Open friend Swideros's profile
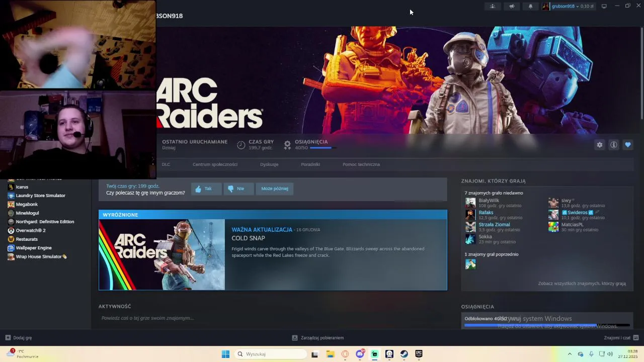The width and height of the screenshot is (644, 362). click(578, 213)
